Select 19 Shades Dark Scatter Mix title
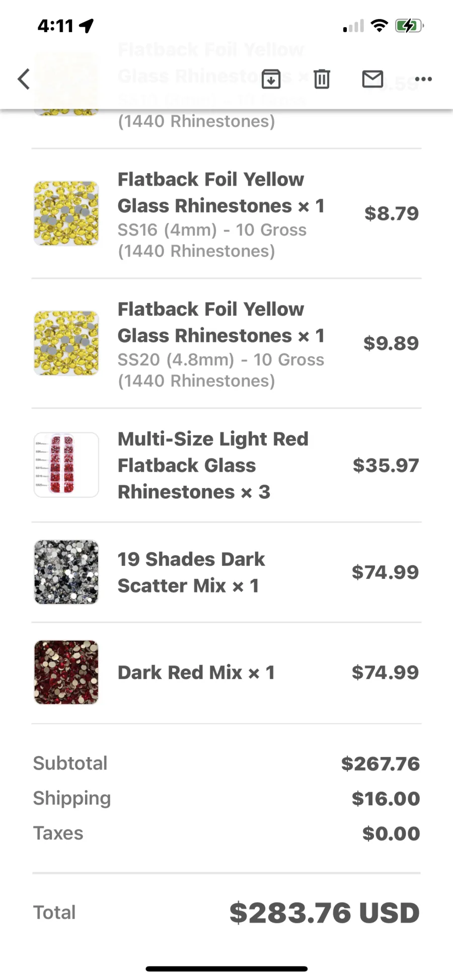 tap(191, 572)
